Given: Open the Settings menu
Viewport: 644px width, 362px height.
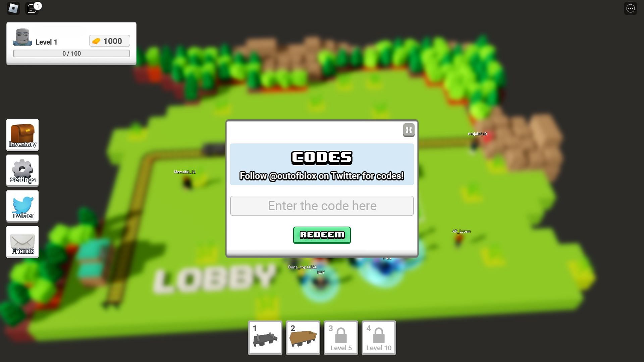Looking at the screenshot, I should tap(22, 171).
